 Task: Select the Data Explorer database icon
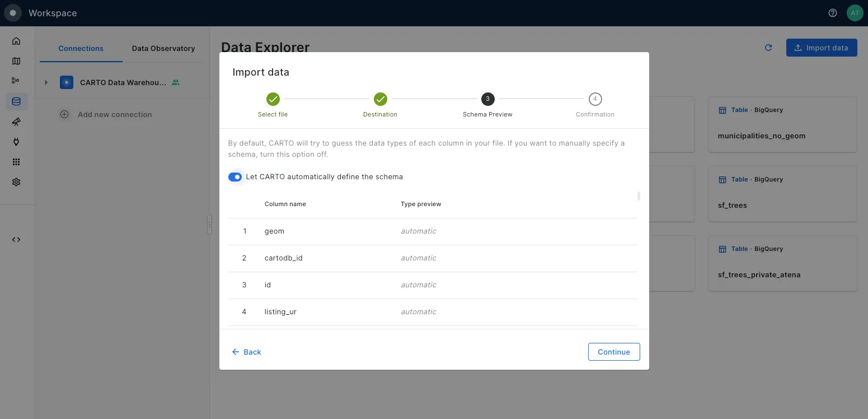(16, 101)
